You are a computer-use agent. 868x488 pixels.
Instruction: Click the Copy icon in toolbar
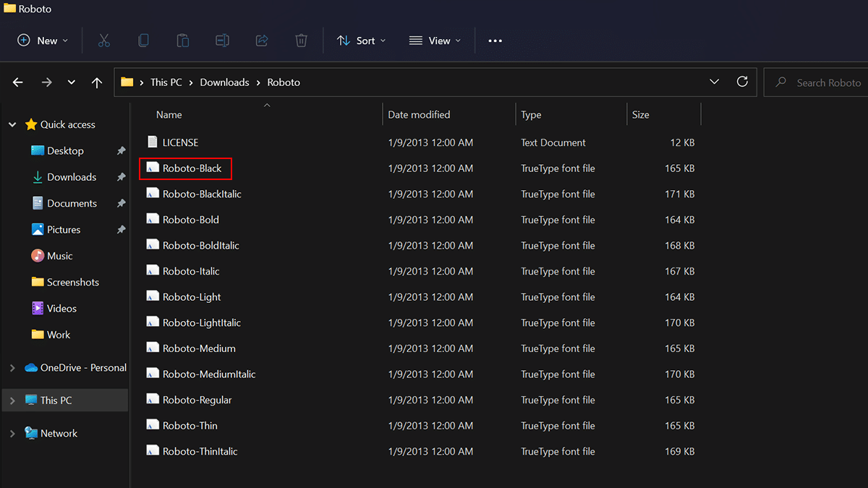pos(143,40)
